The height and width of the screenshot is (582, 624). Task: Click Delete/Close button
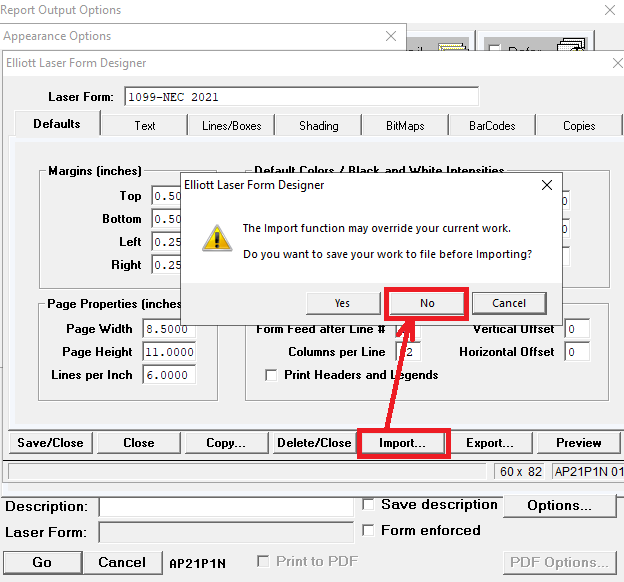click(x=314, y=443)
